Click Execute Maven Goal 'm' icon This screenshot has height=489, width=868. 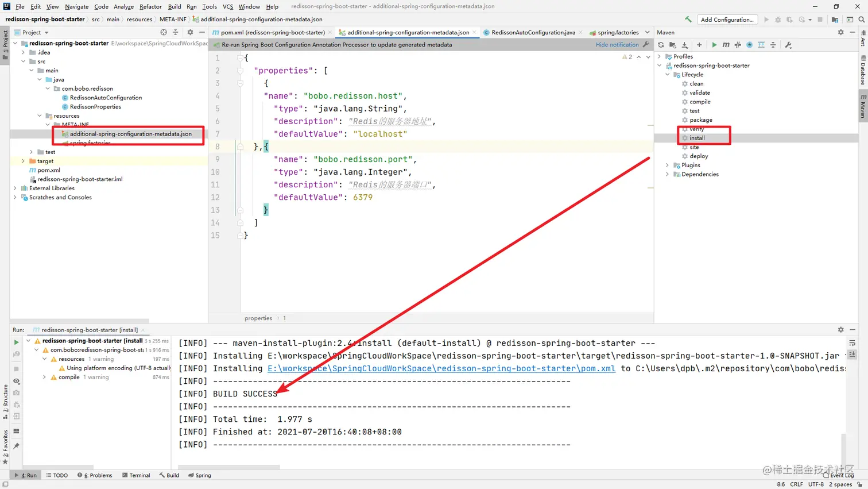tap(726, 45)
